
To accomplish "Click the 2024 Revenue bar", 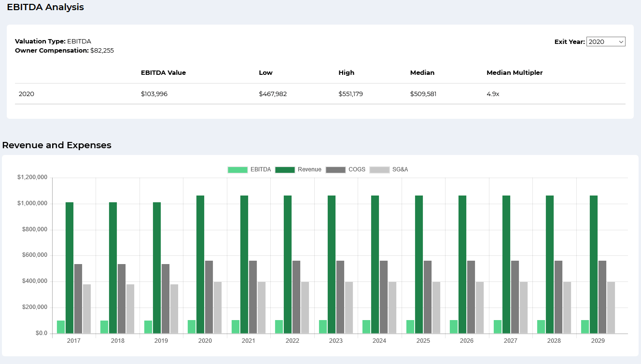I will [375, 264].
